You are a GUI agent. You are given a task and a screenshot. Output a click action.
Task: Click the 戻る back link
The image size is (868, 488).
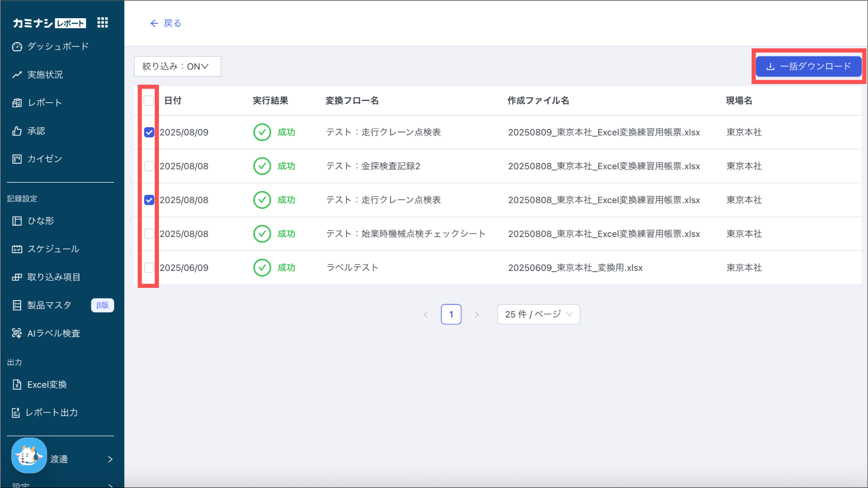tap(166, 23)
